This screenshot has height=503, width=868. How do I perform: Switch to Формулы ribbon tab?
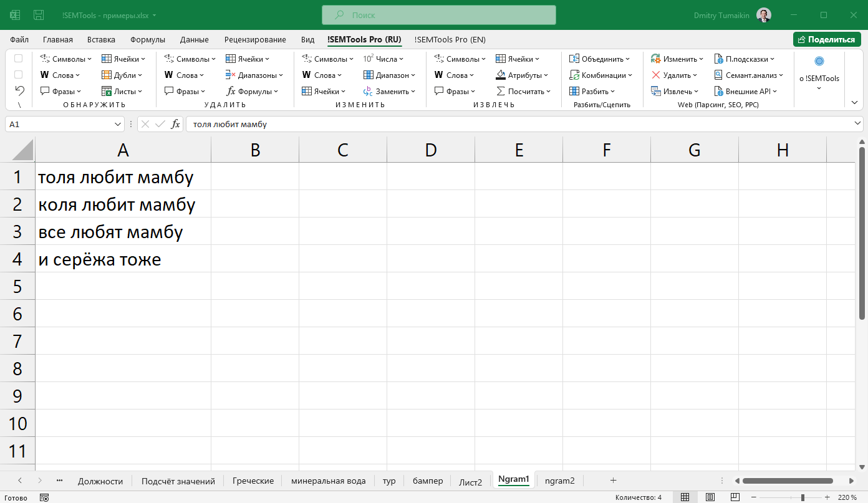pyautogui.click(x=148, y=39)
